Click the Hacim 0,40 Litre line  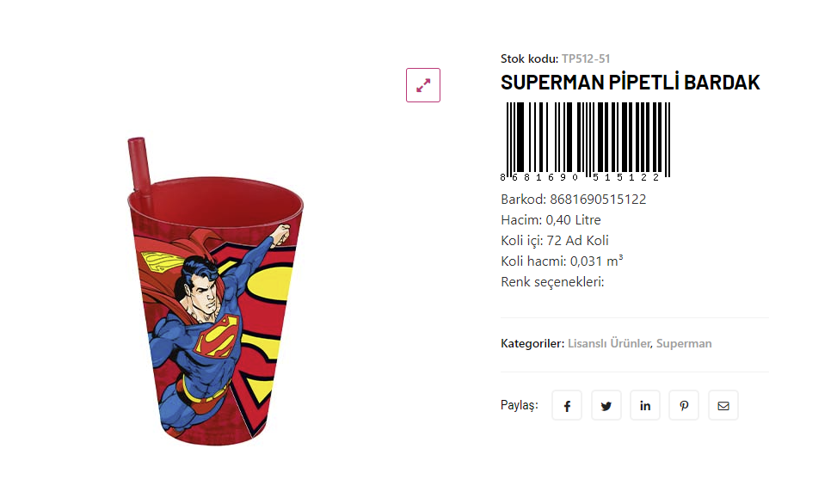point(551,220)
